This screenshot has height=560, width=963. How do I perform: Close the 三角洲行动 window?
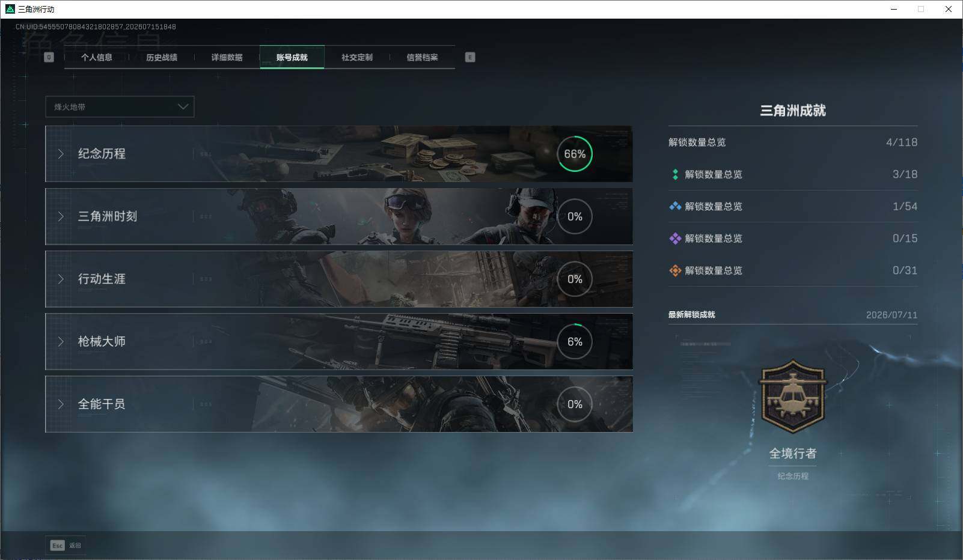coord(949,9)
